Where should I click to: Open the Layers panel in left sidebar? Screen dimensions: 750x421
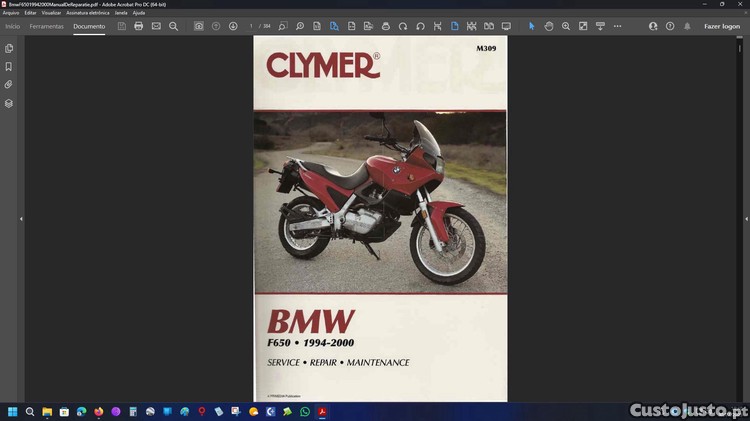coord(9,103)
